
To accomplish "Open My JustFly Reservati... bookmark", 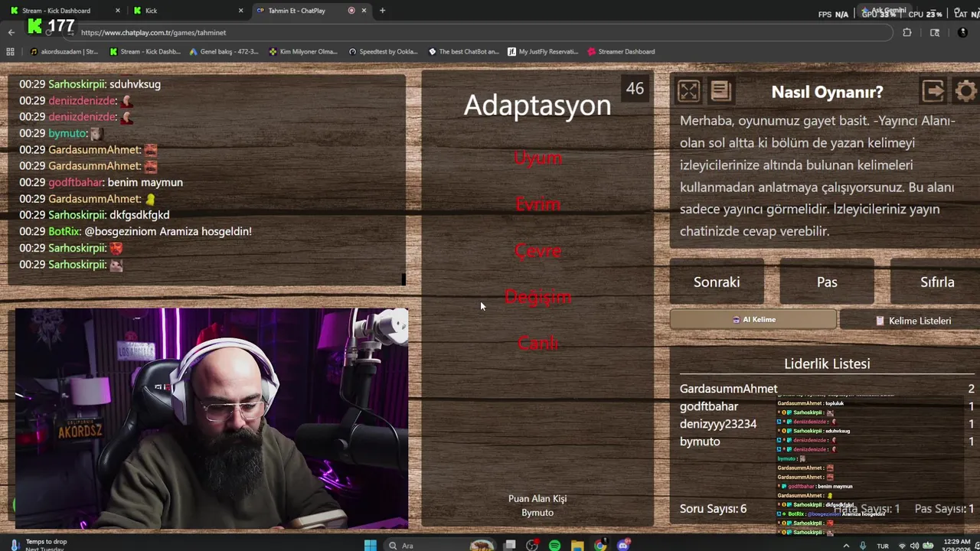I will (x=543, y=52).
